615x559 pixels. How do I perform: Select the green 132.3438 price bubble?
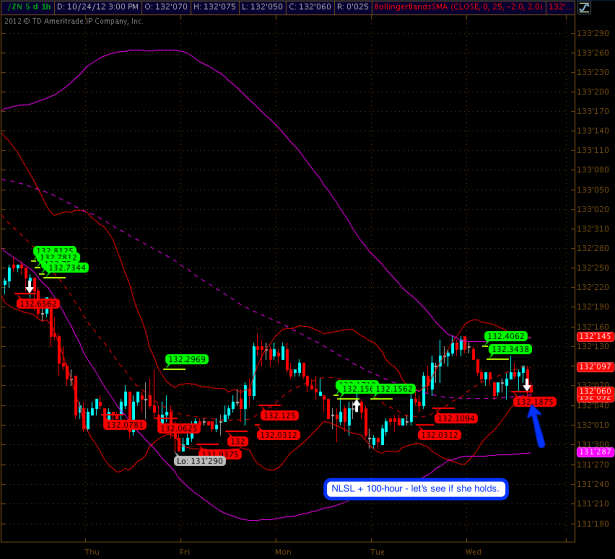point(511,349)
